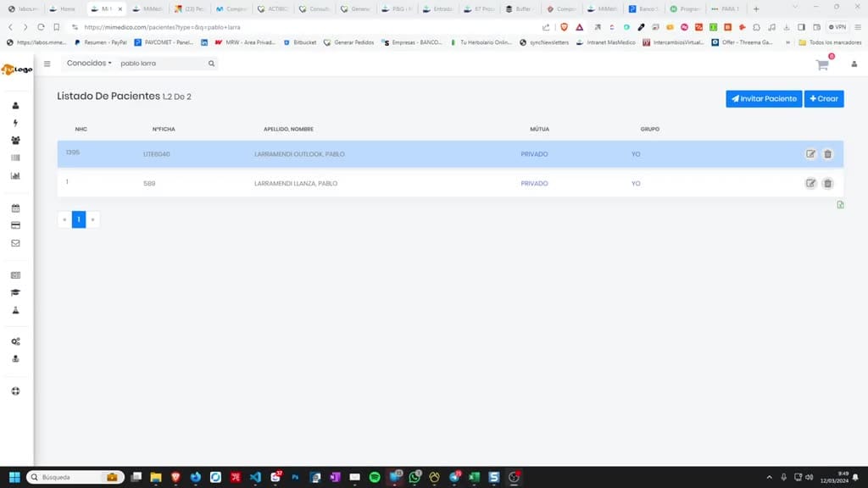
Task: Go to page 1 in pagination
Action: tap(79, 219)
